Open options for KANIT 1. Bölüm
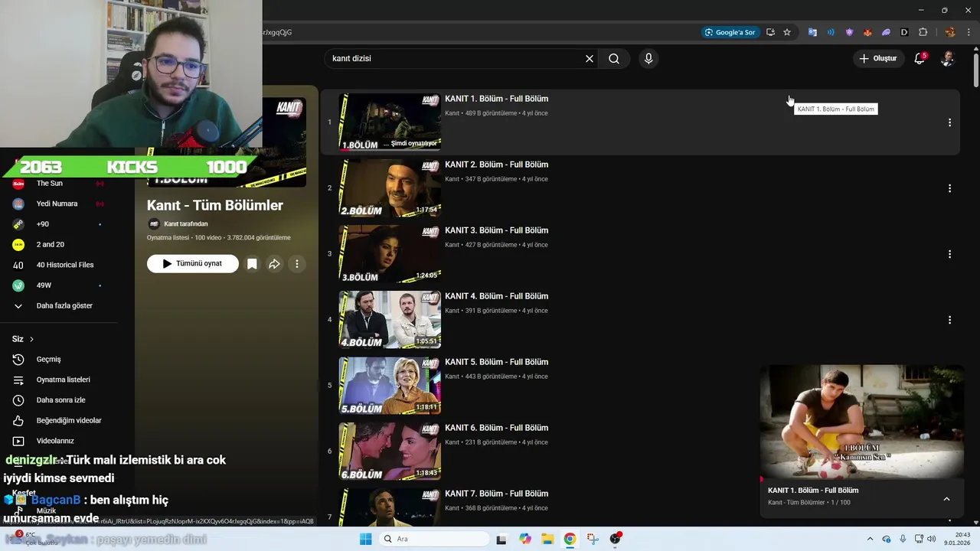This screenshot has width=980, height=551. (949, 122)
